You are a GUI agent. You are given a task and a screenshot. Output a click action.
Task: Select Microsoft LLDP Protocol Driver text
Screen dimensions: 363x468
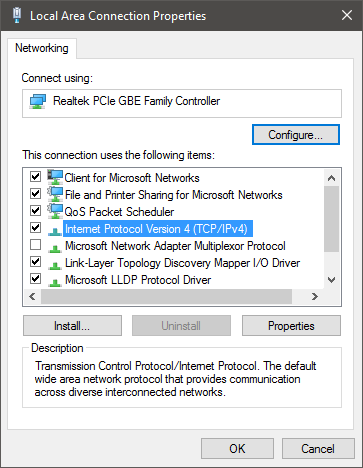[138, 280]
